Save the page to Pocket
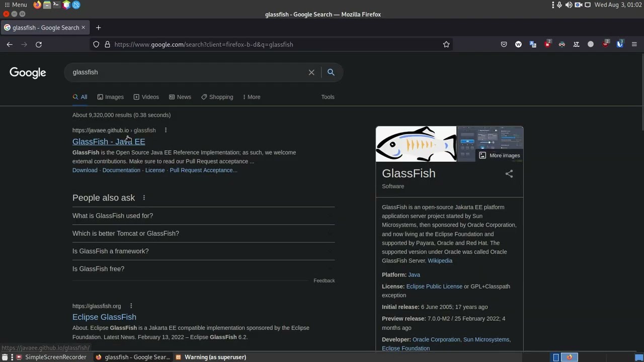This screenshot has width=644, height=362. pyautogui.click(x=504, y=44)
